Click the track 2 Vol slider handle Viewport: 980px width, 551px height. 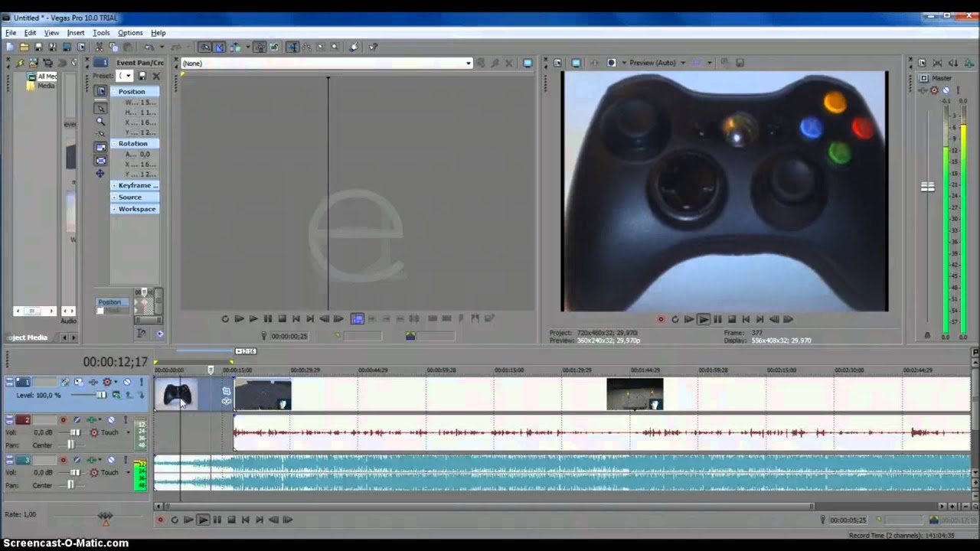pos(75,432)
